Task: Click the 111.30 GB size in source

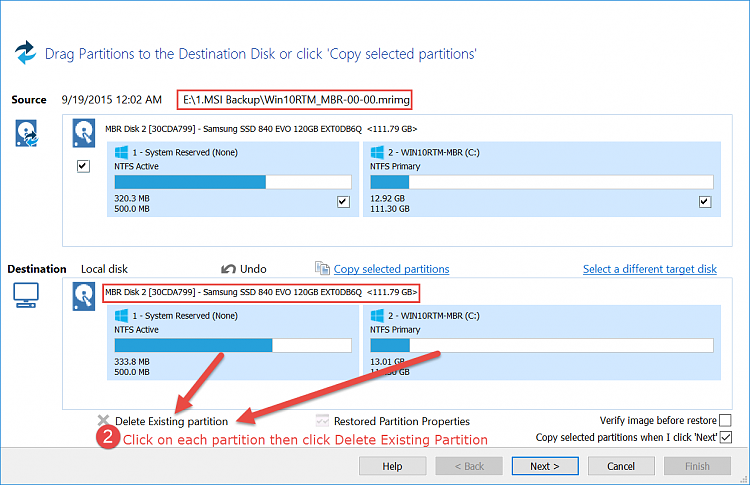Action: [x=390, y=209]
